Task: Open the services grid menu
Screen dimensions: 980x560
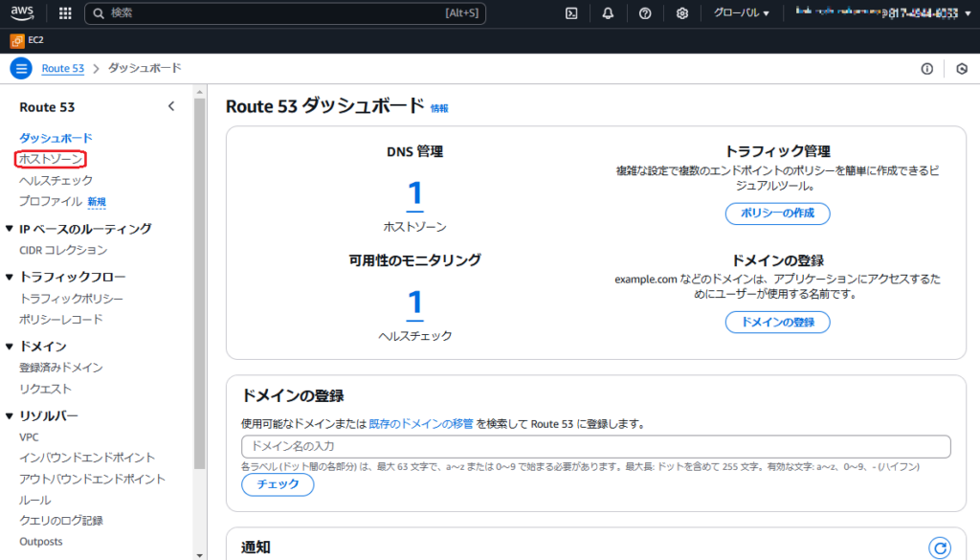Action: click(65, 13)
